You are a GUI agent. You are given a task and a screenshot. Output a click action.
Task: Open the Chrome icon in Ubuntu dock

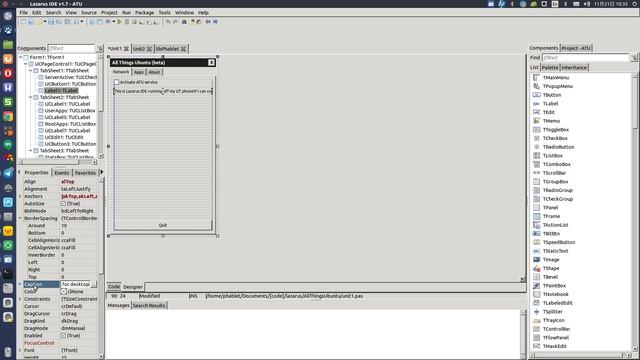(x=8, y=117)
